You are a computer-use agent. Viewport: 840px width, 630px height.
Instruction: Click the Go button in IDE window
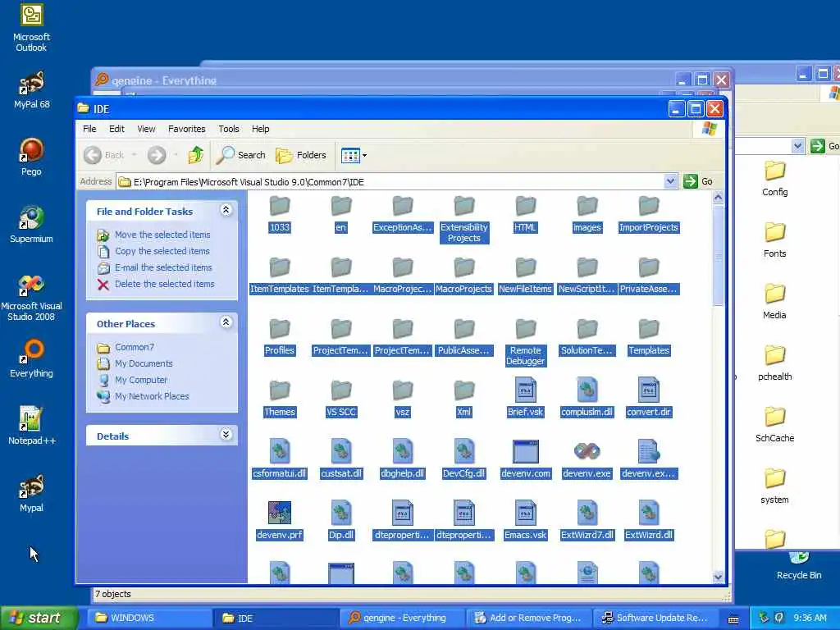699,181
